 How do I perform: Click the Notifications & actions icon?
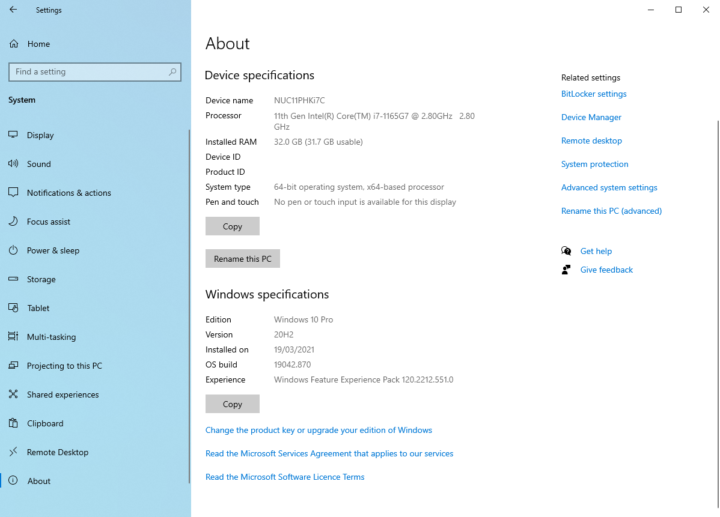pos(13,192)
